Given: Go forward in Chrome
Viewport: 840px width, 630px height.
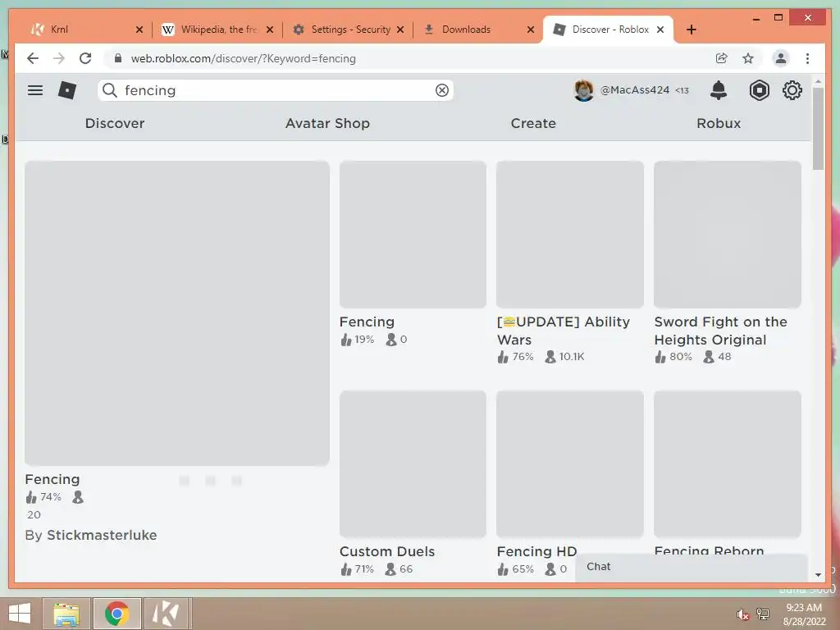Looking at the screenshot, I should click(59, 58).
